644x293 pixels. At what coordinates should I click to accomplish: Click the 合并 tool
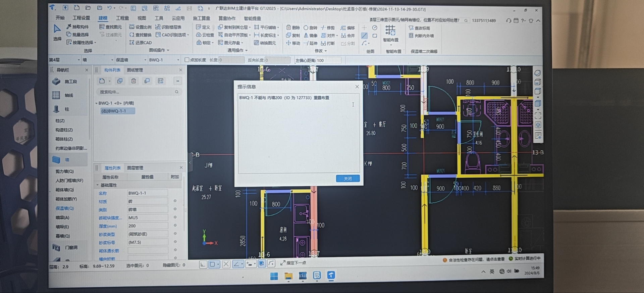(x=347, y=36)
